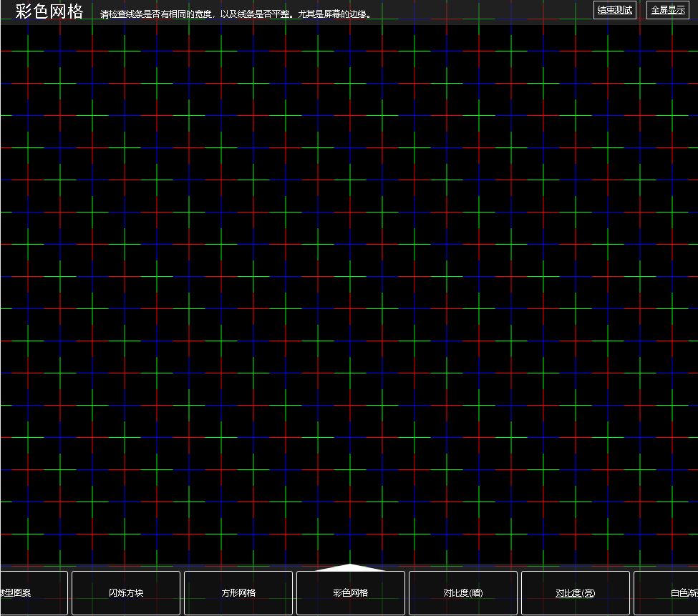The image size is (698, 616).
Task: Enter fullscreen with 全屏显示 button
Action: click(x=668, y=10)
